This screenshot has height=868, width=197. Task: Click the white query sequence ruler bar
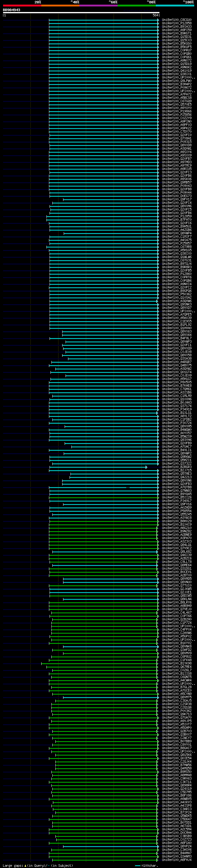[x=81, y=12]
